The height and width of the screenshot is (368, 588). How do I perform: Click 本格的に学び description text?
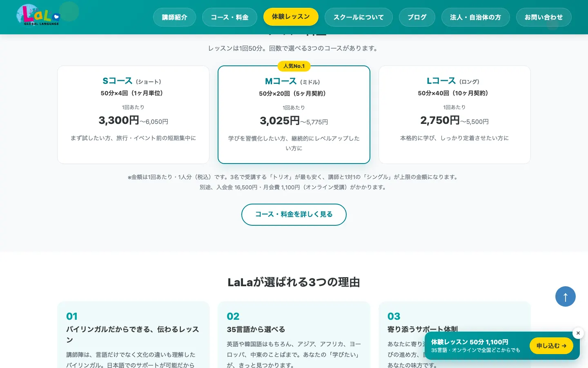(454, 138)
